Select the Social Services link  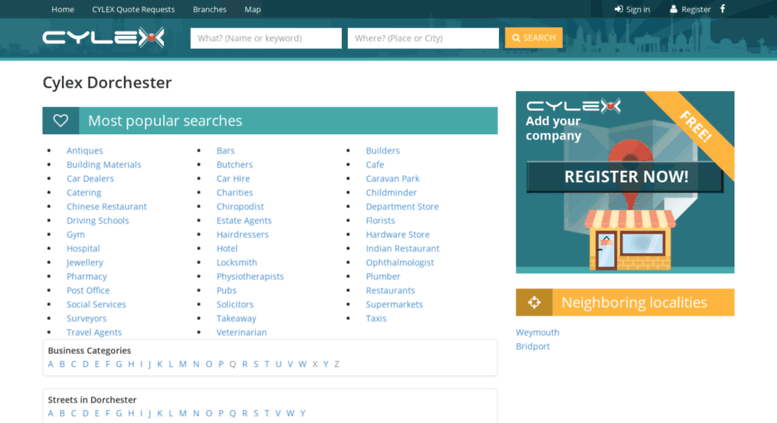pyautogui.click(x=96, y=304)
